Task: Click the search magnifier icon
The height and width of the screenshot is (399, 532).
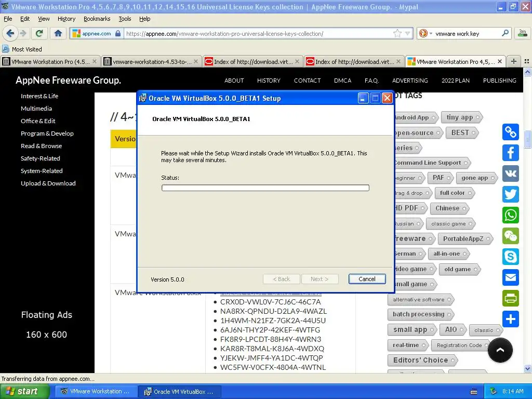Action: pyautogui.click(x=505, y=33)
